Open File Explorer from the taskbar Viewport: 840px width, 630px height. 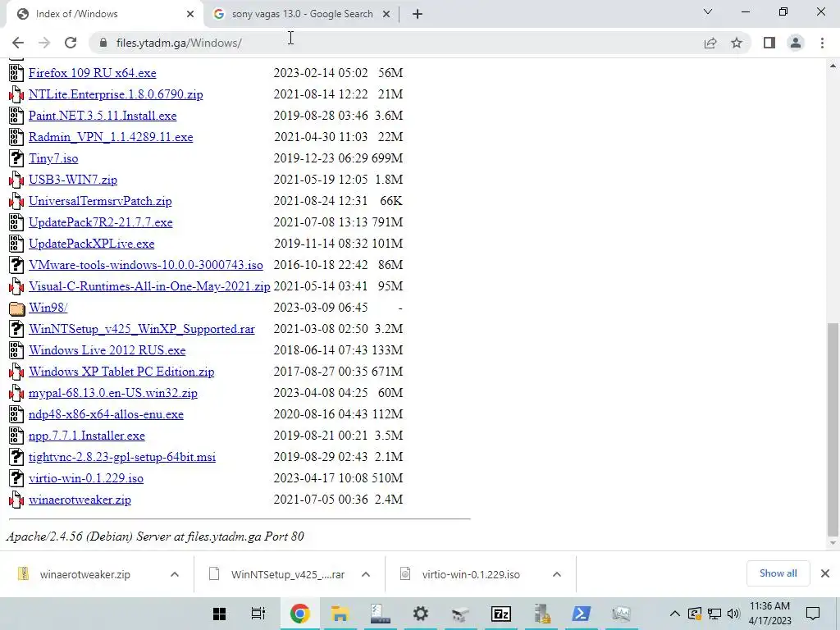340,614
